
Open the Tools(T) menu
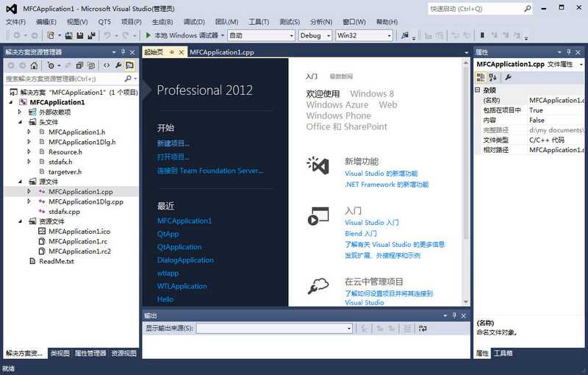[259, 22]
